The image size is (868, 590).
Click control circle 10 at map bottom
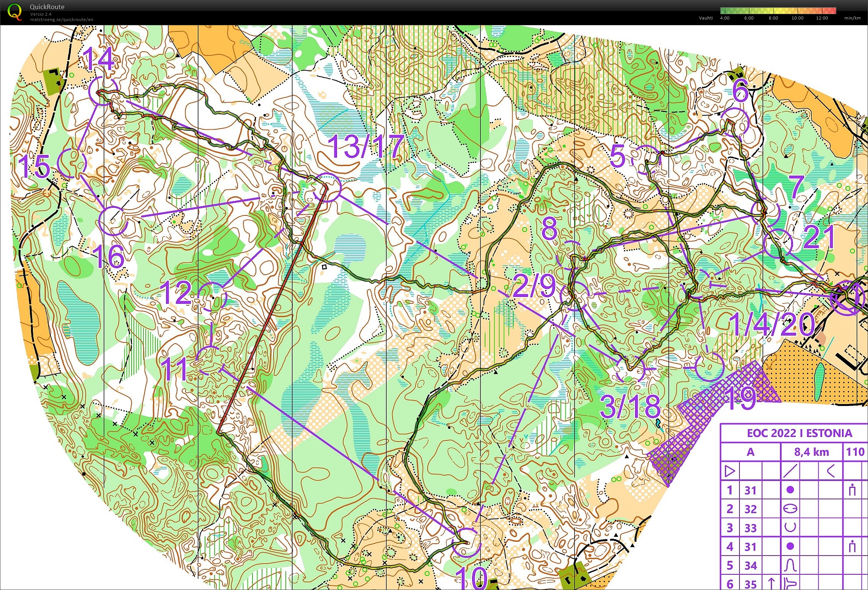pyautogui.click(x=466, y=542)
